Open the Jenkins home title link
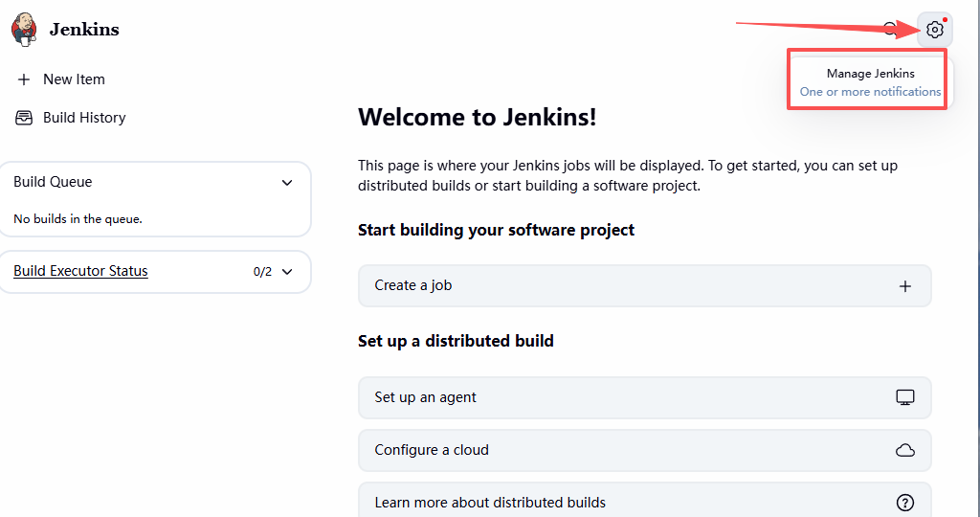The height and width of the screenshot is (517, 980). 84,30
